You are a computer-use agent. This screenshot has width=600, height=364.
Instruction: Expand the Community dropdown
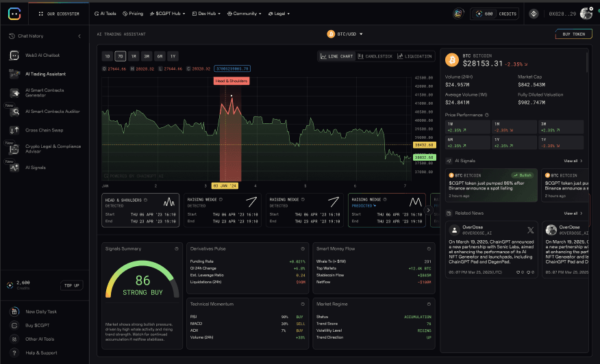[x=244, y=14]
